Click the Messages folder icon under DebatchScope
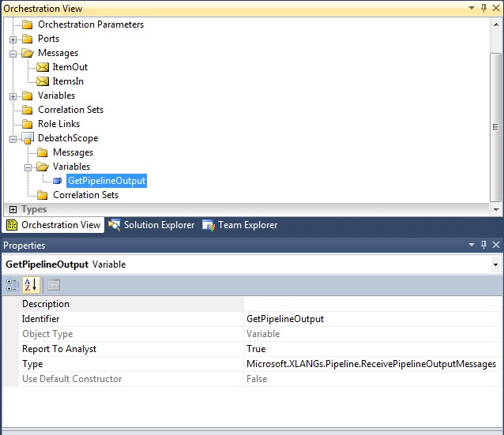 click(x=42, y=152)
